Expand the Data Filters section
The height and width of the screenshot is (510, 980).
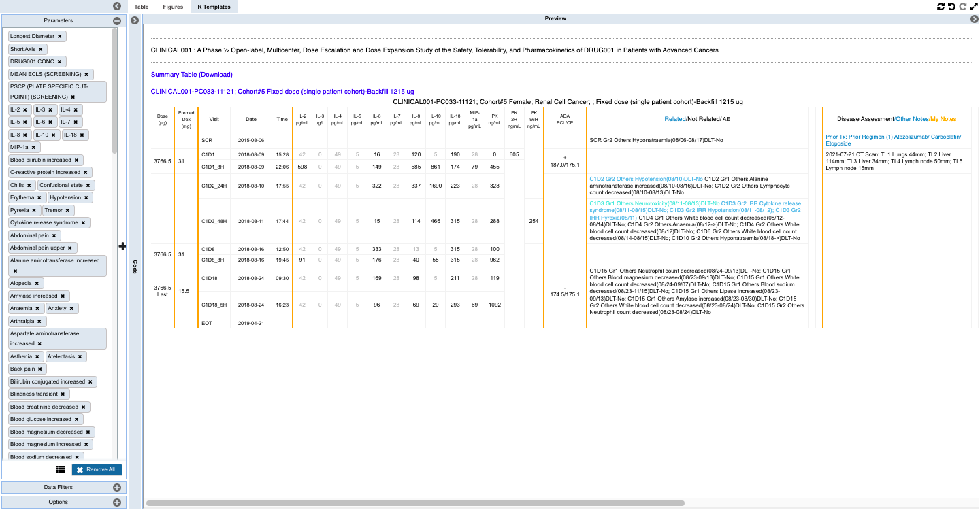point(118,487)
